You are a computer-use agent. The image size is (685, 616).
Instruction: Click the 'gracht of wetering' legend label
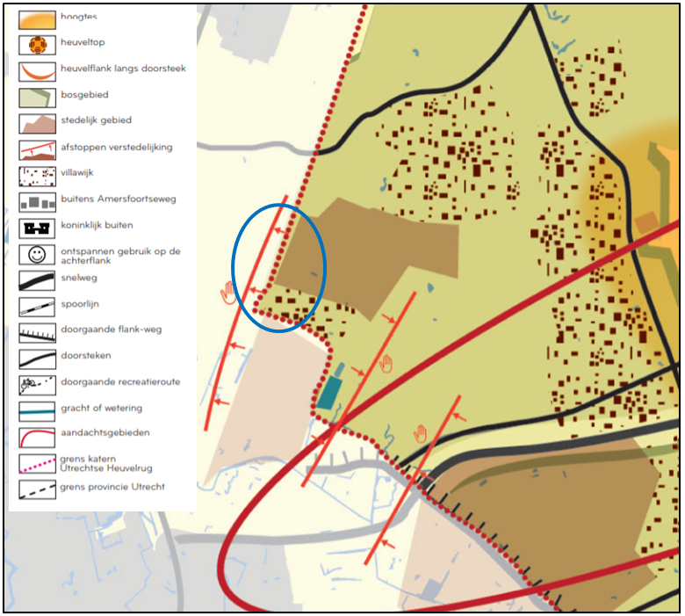click(x=101, y=409)
